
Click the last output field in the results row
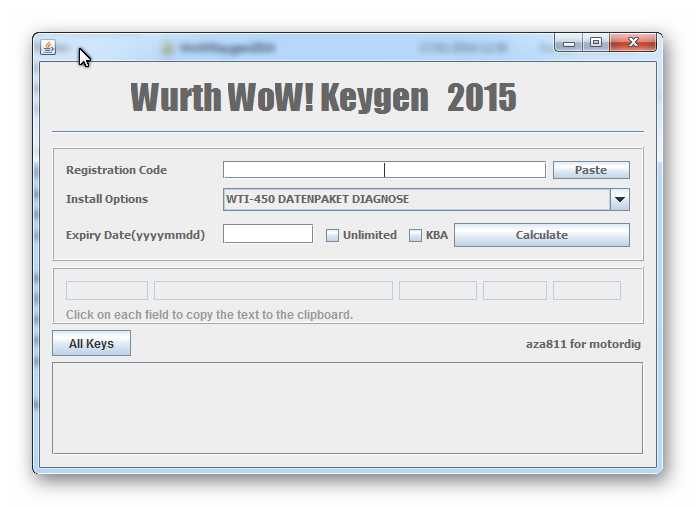(x=587, y=291)
